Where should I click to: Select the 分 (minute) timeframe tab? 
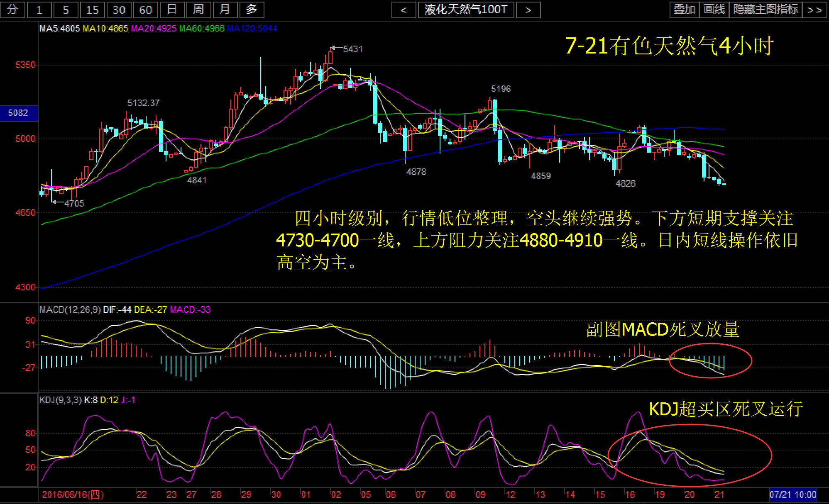(13, 10)
